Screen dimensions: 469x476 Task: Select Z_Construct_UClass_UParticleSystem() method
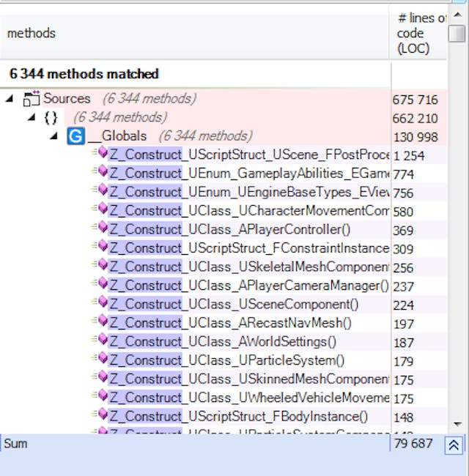[226, 360]
